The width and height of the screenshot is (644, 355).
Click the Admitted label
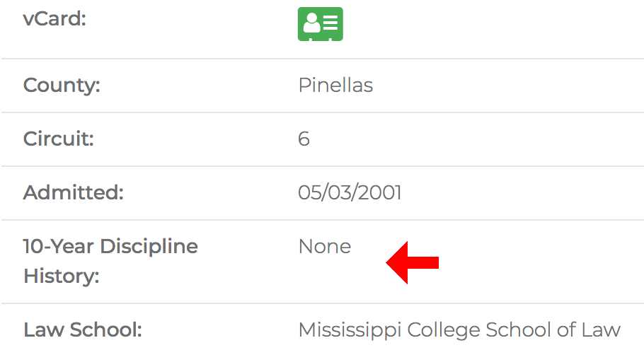[73, 192]
